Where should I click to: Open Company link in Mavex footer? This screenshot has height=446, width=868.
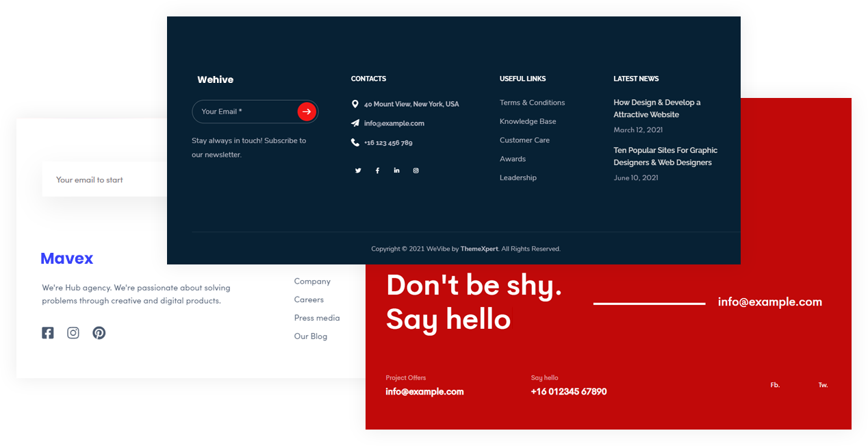point(312,282)
